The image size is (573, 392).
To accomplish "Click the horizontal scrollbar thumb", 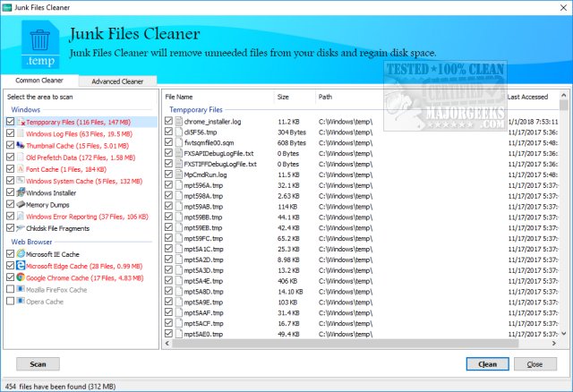I will 346,343.
